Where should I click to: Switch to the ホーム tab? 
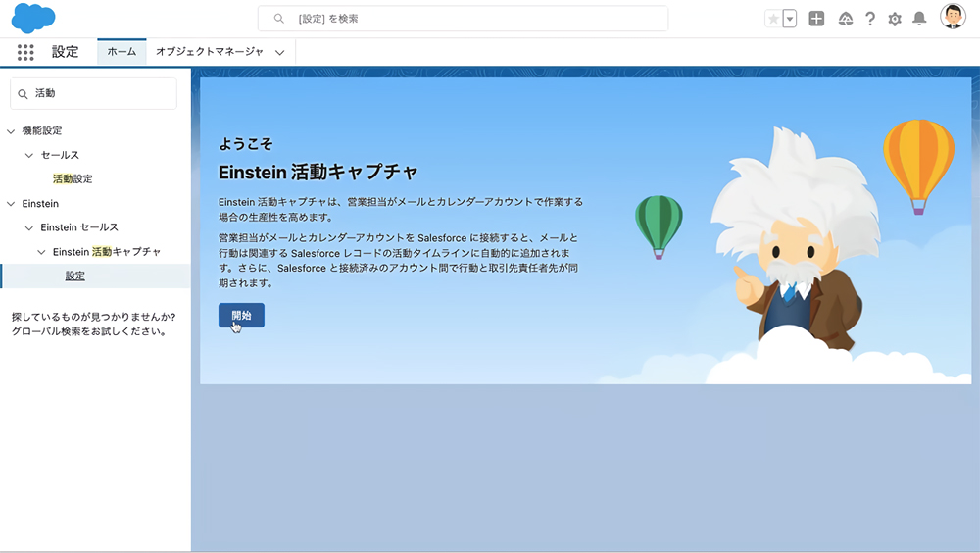pyautogui.click(x=122, y=51)
